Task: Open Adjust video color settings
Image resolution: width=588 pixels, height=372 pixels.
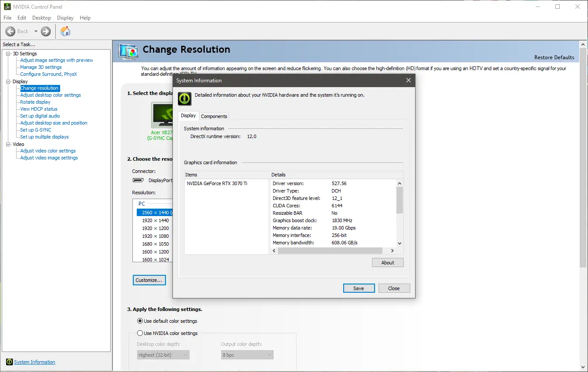Action: tap(48, 151)
